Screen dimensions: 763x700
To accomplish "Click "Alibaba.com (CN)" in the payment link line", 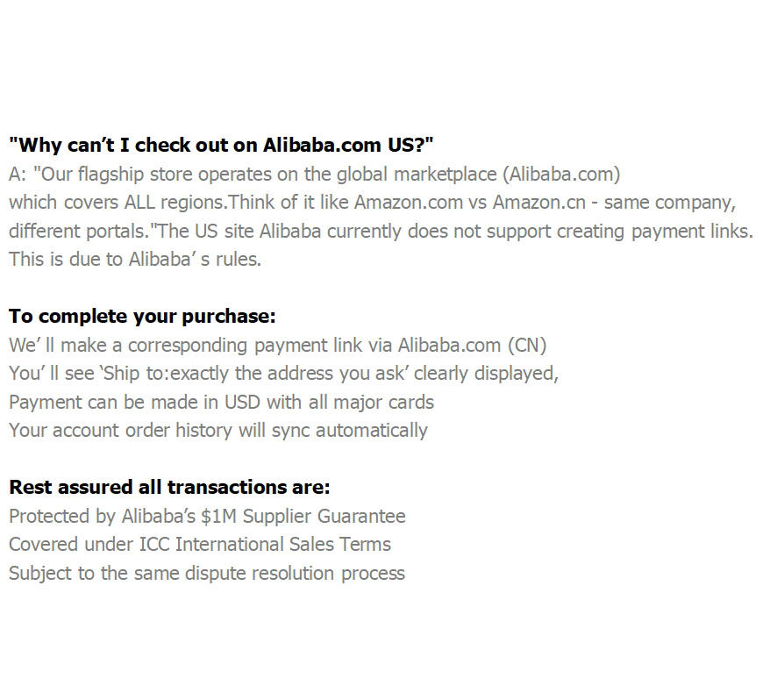I will coord(472,345).
